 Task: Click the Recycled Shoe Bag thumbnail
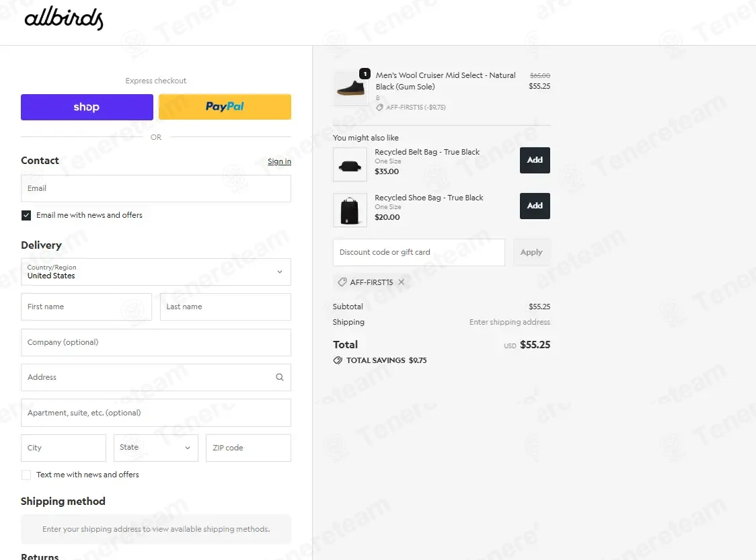tap(350, 210)
